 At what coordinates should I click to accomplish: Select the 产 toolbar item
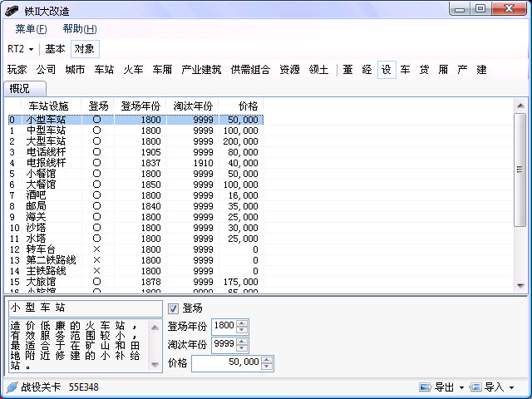(462, 70)
